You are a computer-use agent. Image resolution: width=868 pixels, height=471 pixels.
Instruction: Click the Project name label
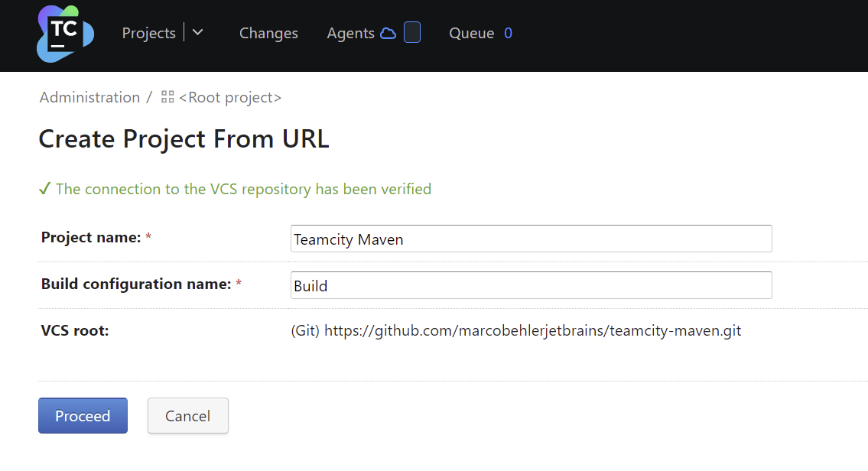91,238
